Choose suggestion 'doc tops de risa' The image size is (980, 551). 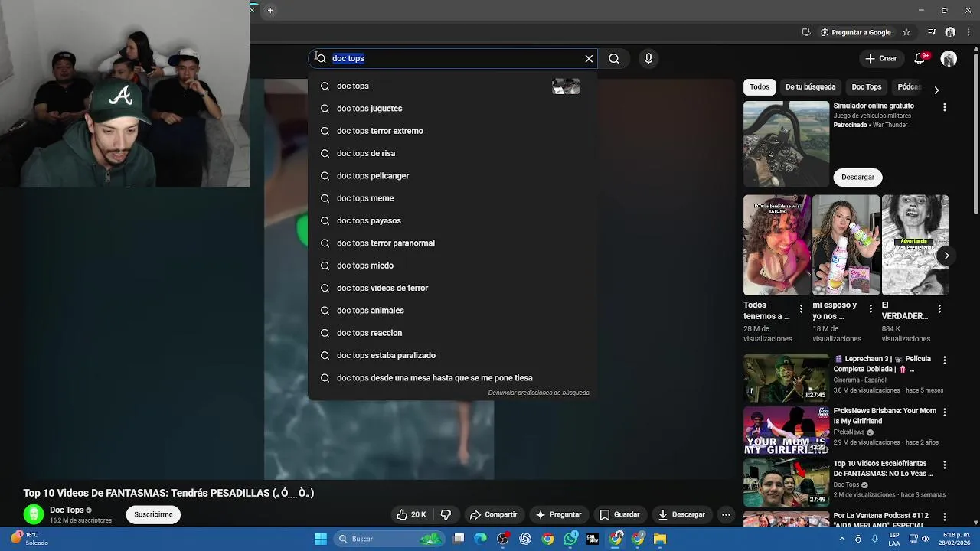tap(452, 153)
